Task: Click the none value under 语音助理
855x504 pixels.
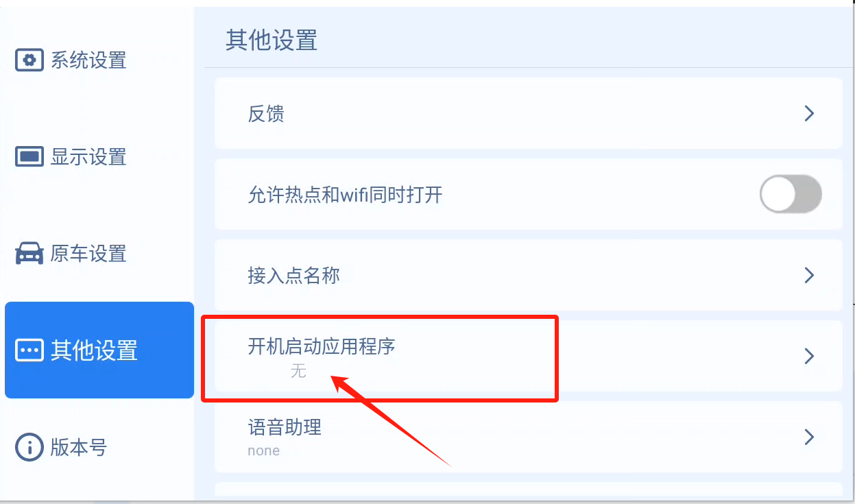Action: click(x=264, y=451)
